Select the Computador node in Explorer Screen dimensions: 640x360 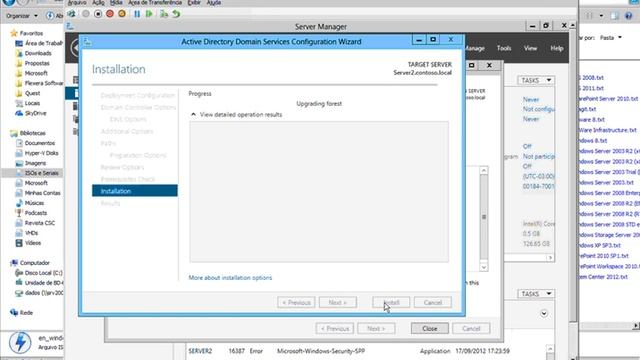(30, 263)
